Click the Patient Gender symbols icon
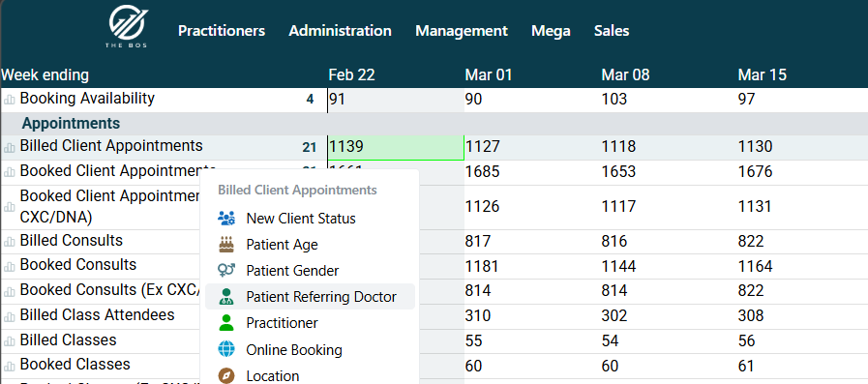 [226, 270]
